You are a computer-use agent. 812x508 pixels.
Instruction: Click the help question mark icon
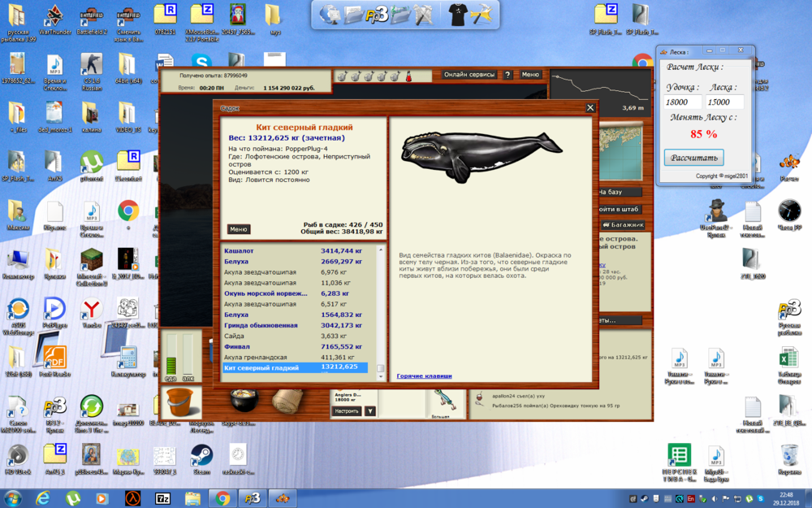click(508, 75)
